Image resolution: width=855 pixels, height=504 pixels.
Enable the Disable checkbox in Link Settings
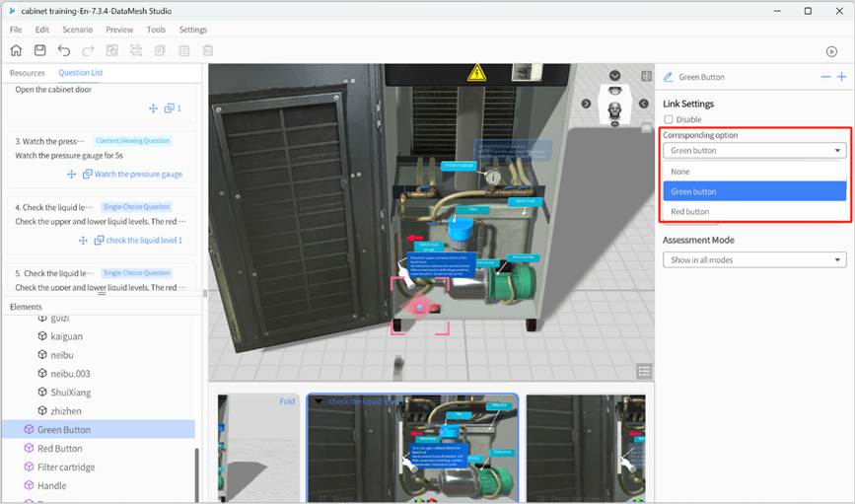(x=669, y=119)
